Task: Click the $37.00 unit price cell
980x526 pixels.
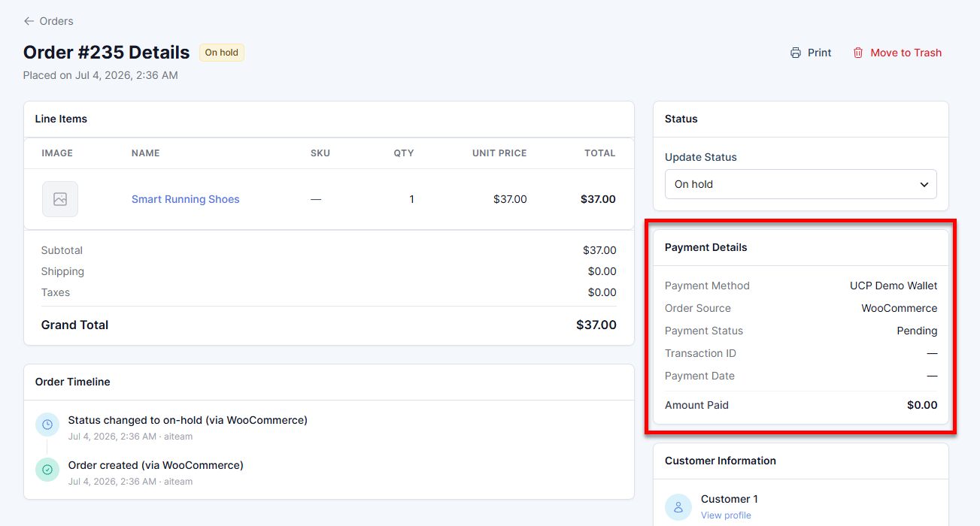Action: click(510, 199)
